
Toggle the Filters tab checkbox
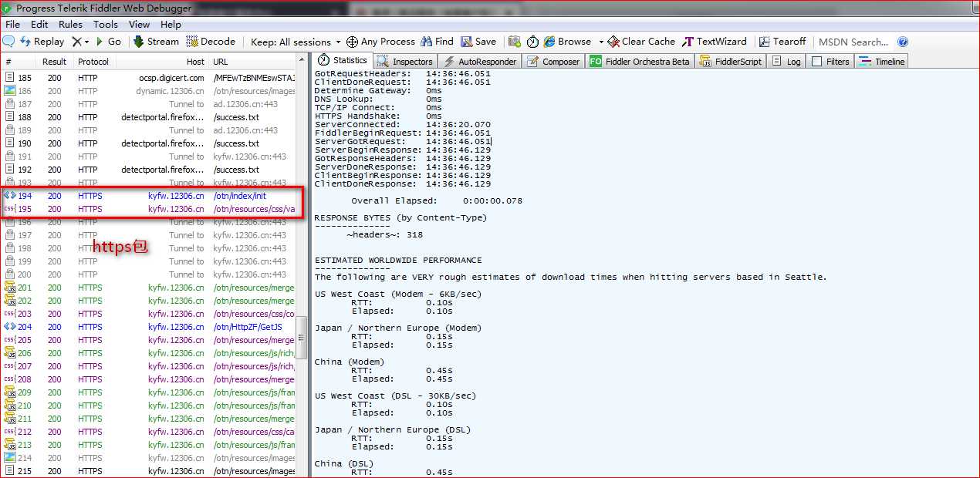pos(817,62)
